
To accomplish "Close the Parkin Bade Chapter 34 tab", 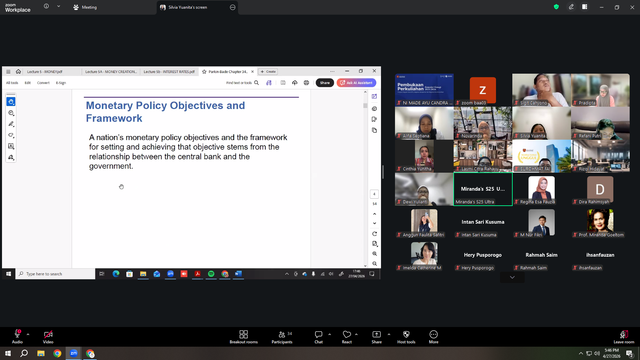I will 252,71.
